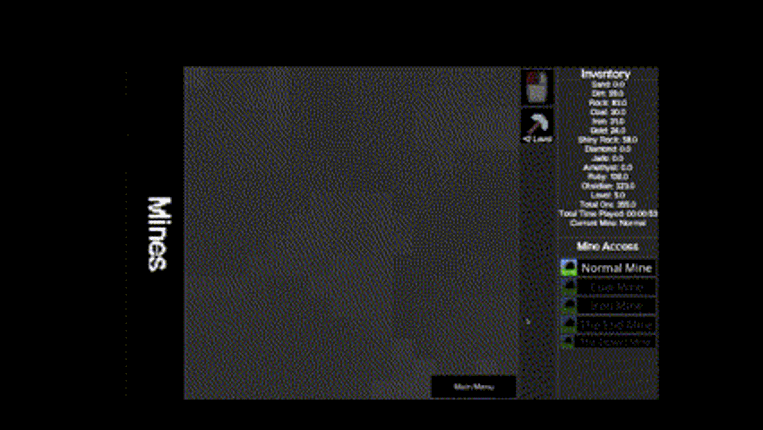Click the Total Ore value
The image size is (763, 430).
coord(608,204)
